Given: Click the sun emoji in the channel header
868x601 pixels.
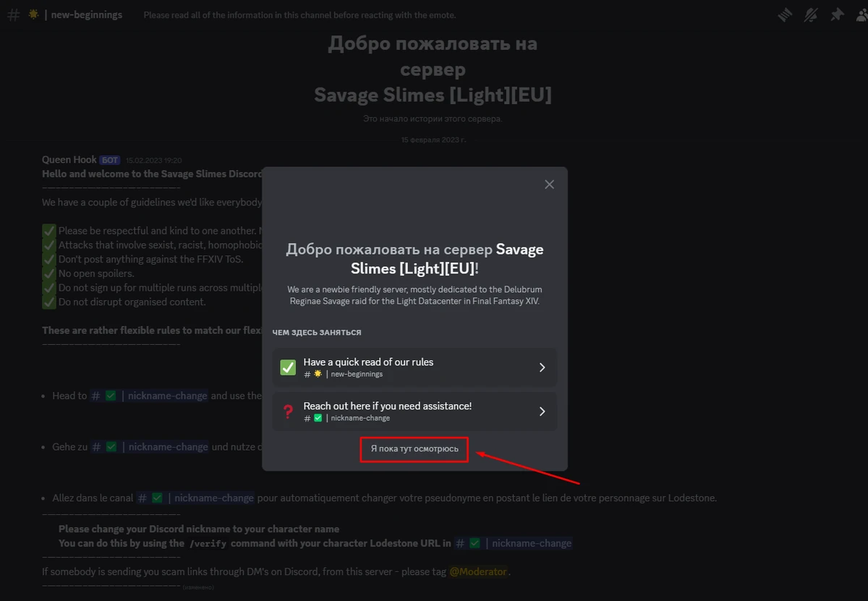Looking at the screenshot, I should (33, 14).
